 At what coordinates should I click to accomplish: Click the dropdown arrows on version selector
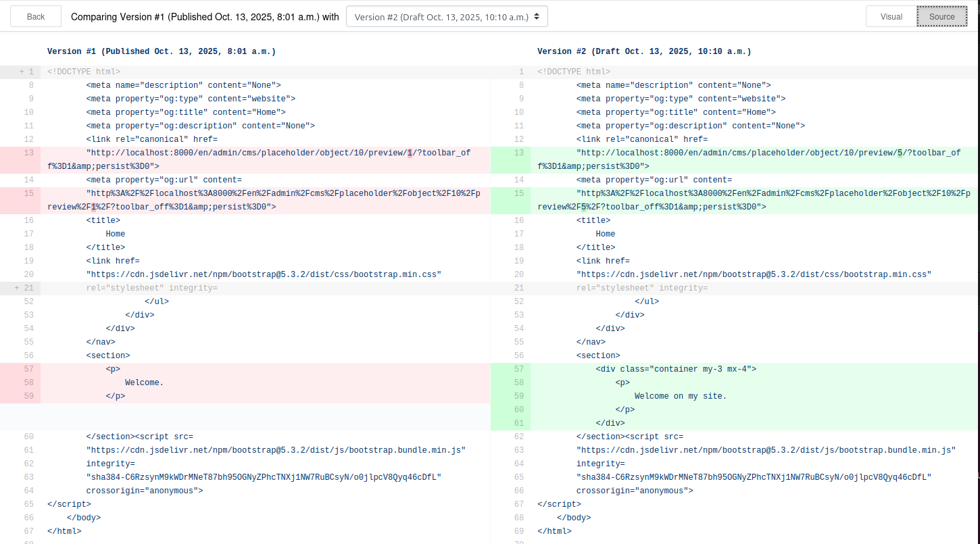pyautogui.click(x=537, y=17)
